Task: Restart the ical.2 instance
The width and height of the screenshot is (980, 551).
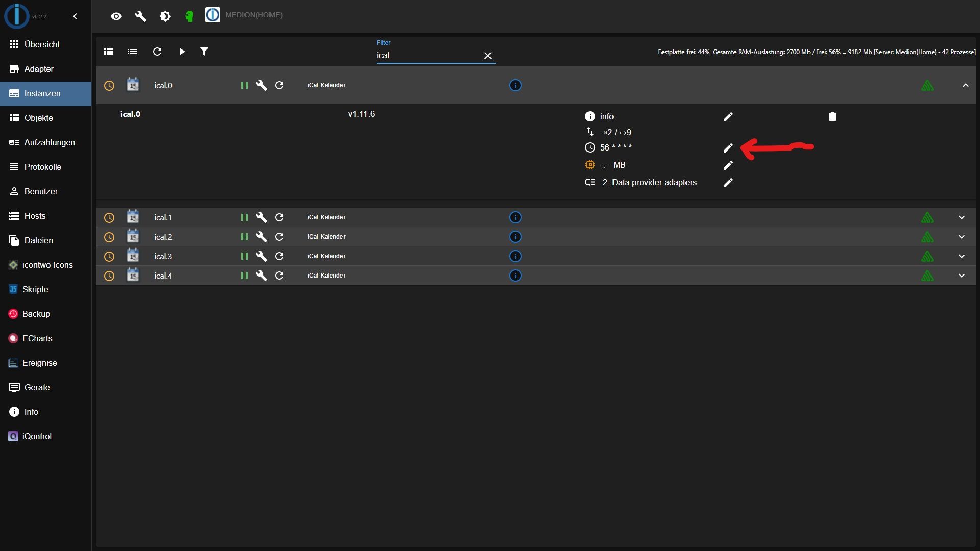Action: click(x=279, y=237)
